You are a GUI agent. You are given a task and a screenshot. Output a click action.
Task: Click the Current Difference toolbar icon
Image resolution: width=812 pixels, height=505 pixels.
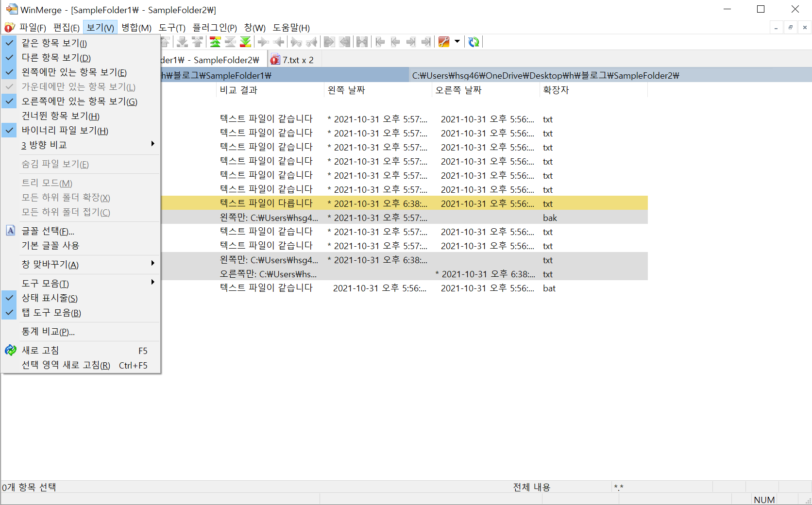click(x=230, y=42)
